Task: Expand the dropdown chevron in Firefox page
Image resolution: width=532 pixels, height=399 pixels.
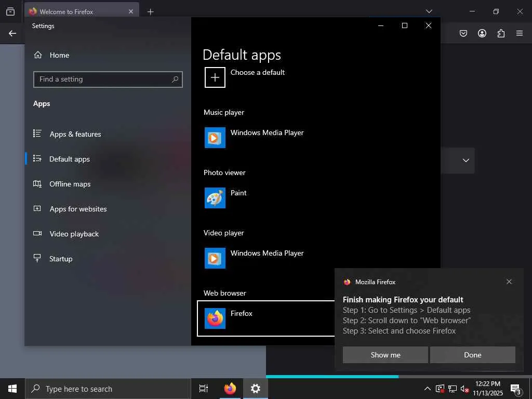Action: tap(466, 161)
